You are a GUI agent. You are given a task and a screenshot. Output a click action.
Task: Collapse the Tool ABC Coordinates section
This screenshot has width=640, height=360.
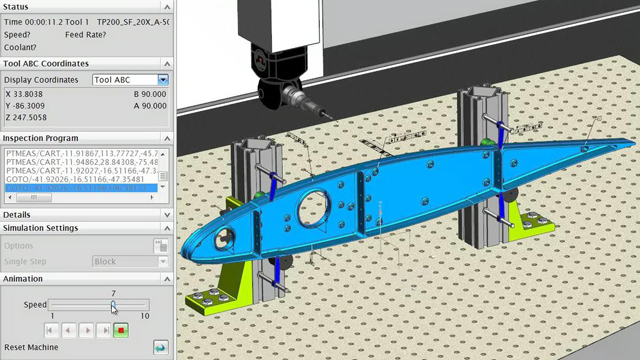coord(167,64)
